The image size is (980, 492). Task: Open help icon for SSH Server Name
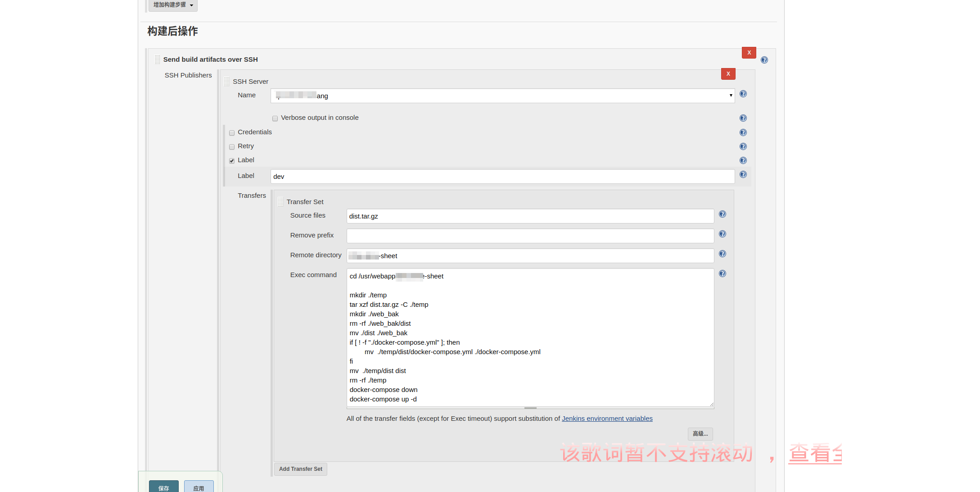pyautogui.click(x=743, y=94)
